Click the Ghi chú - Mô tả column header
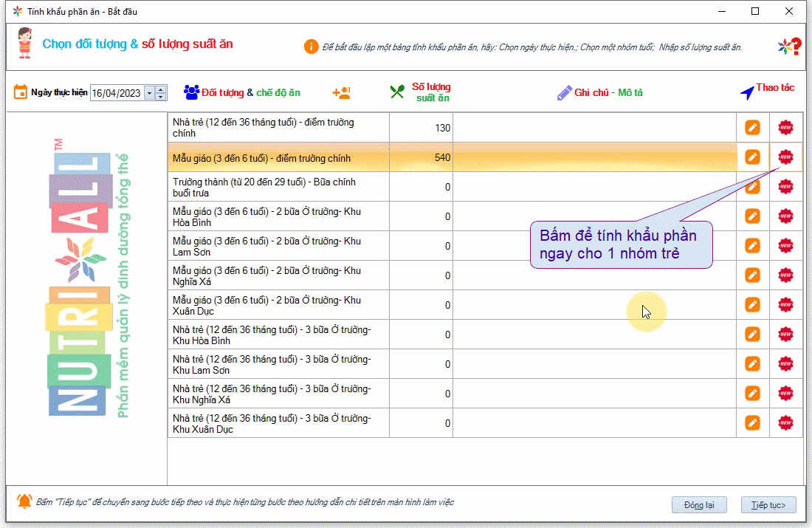 click(x=600, y=92)
